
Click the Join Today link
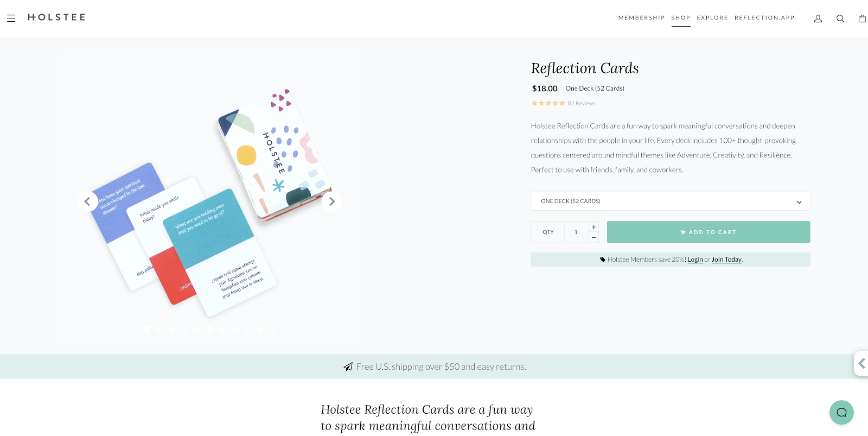pos(726,260)
